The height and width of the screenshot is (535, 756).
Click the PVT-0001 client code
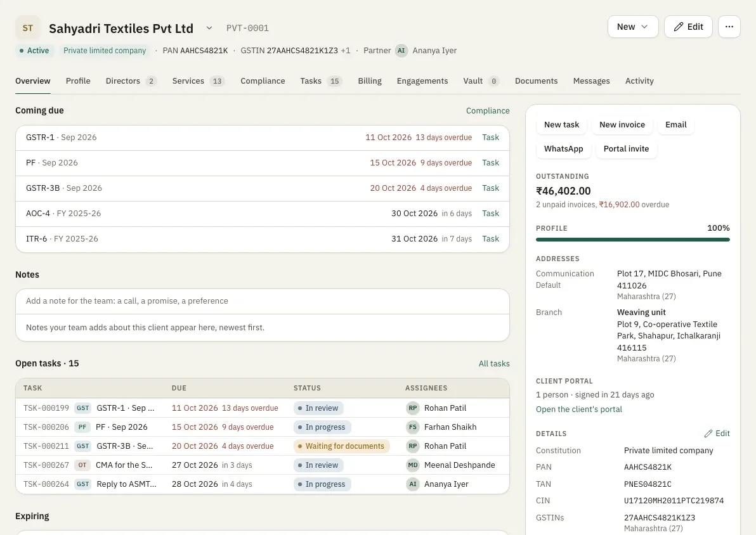[247, 29]
